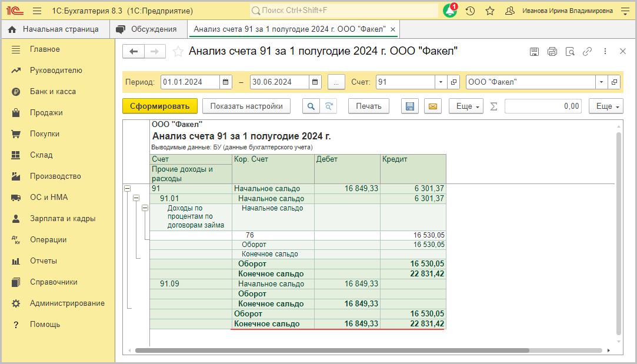Send report by email envelope icon
637x364 pixels.
pyautogui.click(x=432, y=106)
